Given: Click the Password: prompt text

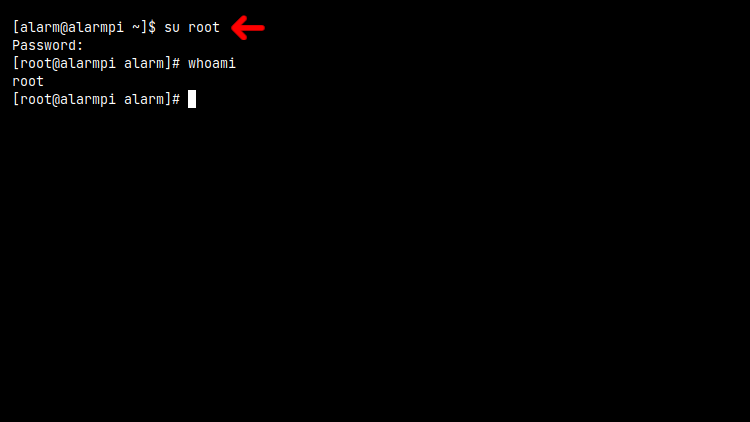Looking at the screenshot, I should [48, 45].
